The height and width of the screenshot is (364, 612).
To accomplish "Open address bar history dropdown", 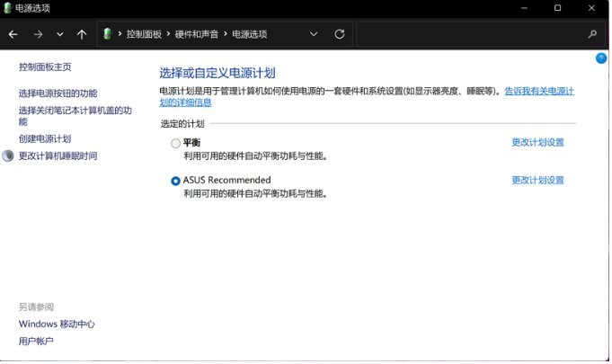I will [314, 34].
